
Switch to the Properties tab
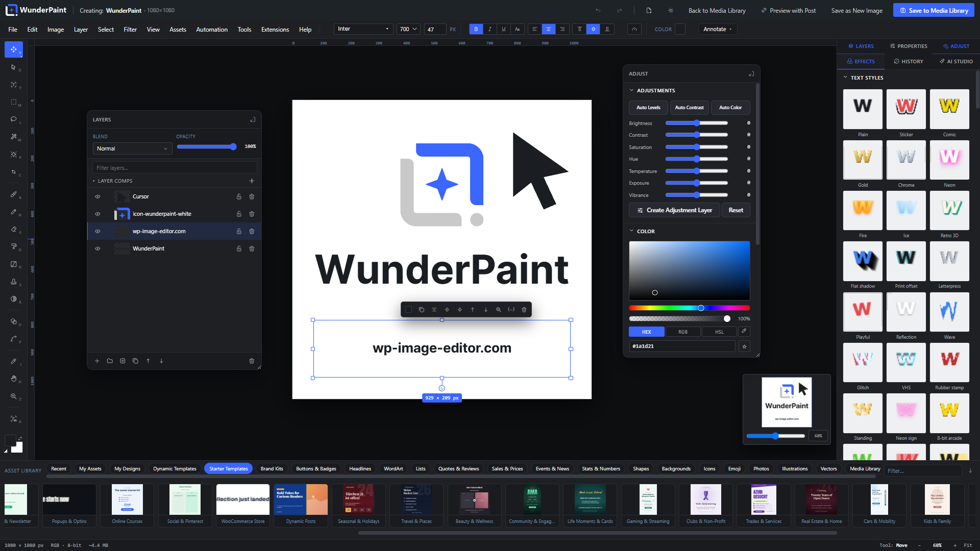pos(909,46)
